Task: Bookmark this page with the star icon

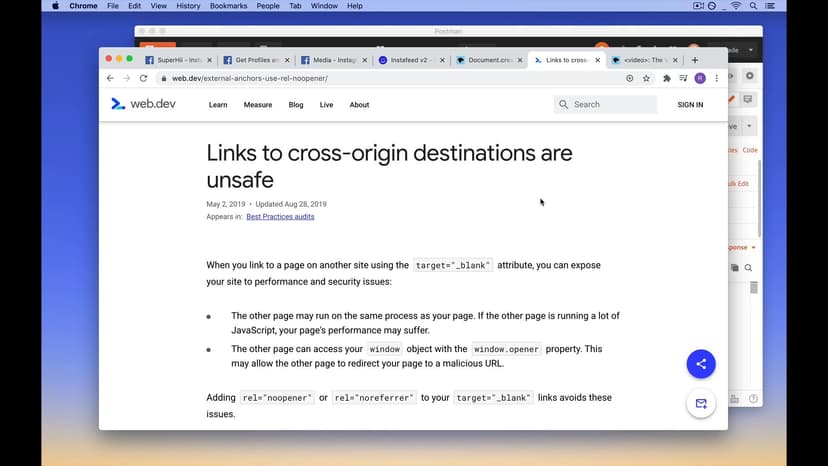Action: (x=646, y=78)
